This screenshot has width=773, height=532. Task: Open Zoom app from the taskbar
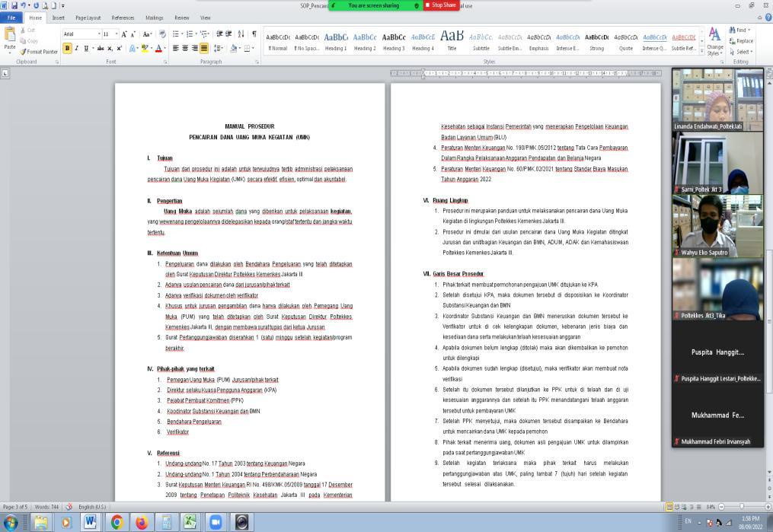tap(216, 521)
